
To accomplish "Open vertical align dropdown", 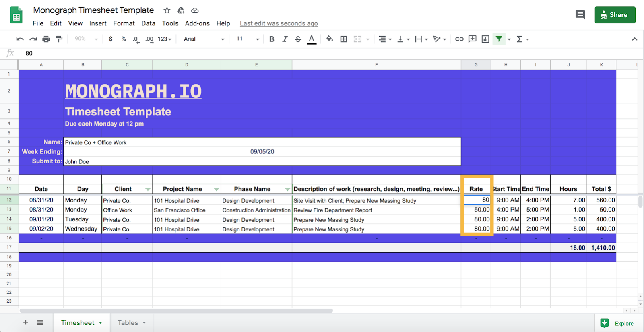I will (403, 39).
